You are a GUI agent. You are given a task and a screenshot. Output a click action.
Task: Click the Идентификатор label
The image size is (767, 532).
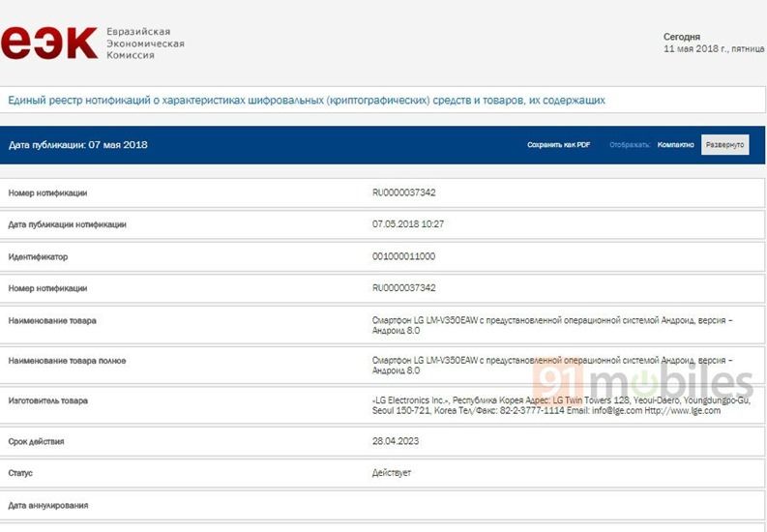point(38,256)
